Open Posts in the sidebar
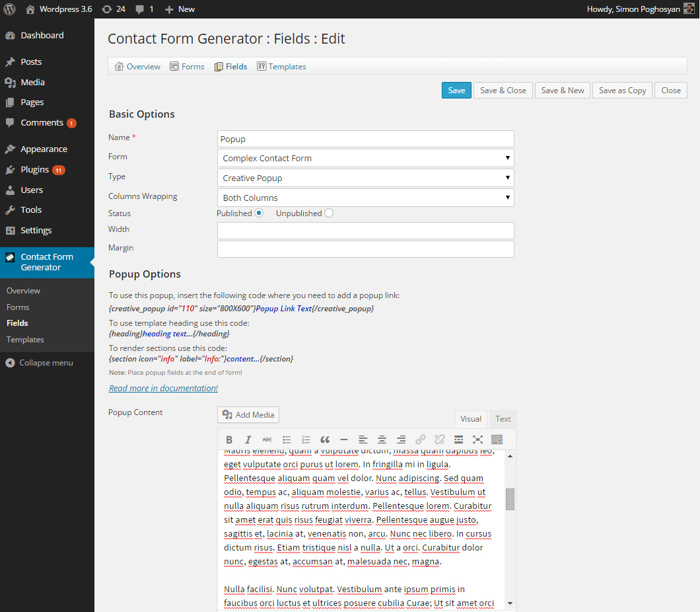Screen dimensions: 700x612 pos(31,61)
